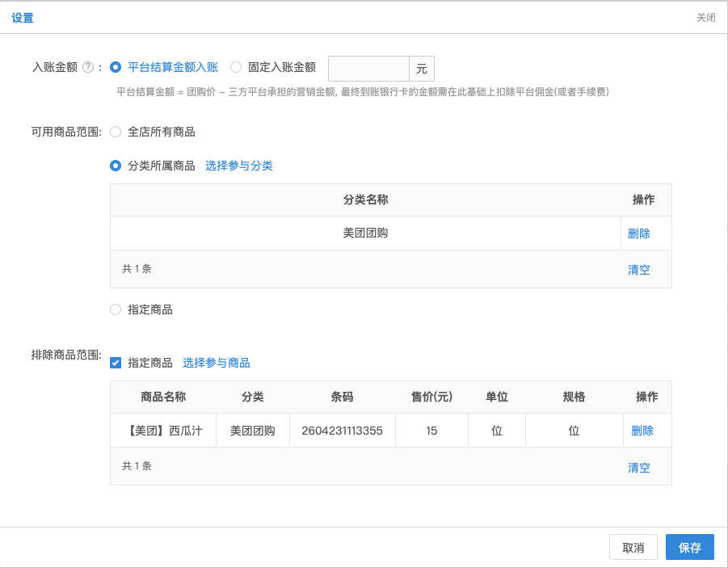Click the 平台结算金额 formula hint text

(363, 92)
